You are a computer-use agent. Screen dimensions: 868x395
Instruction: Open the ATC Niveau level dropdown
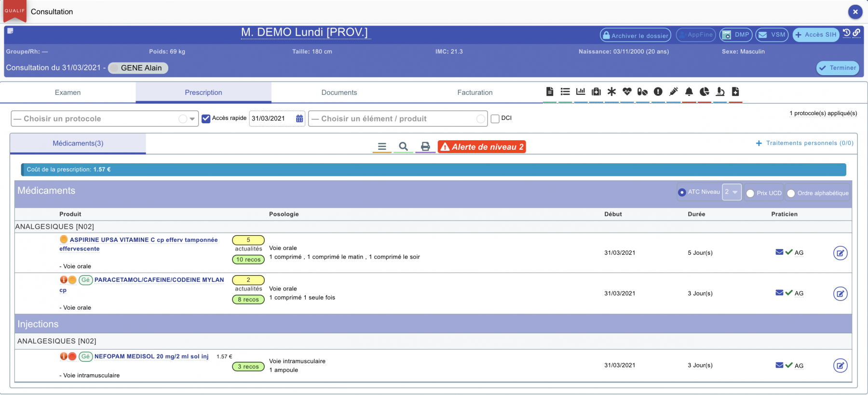[x=732, y=192]
